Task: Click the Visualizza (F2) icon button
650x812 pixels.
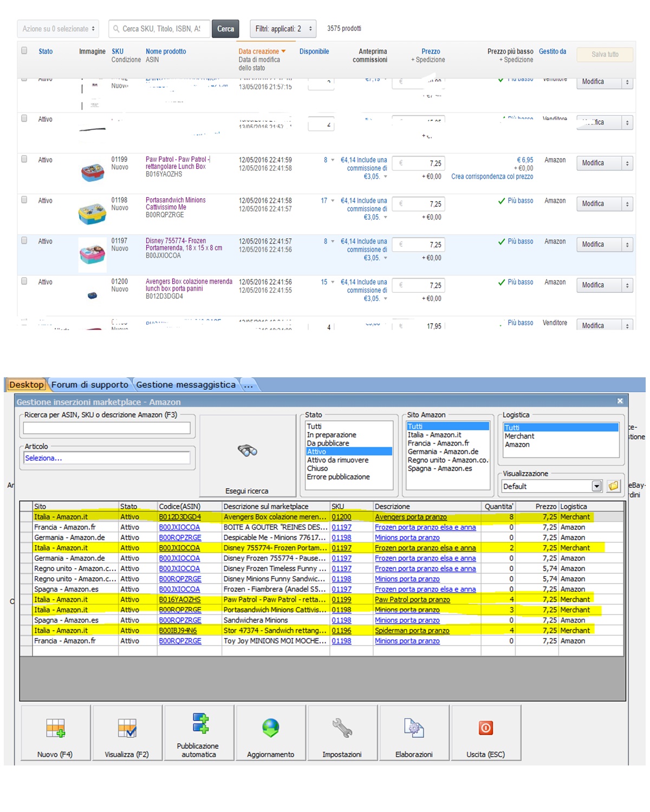Action: 127,734
